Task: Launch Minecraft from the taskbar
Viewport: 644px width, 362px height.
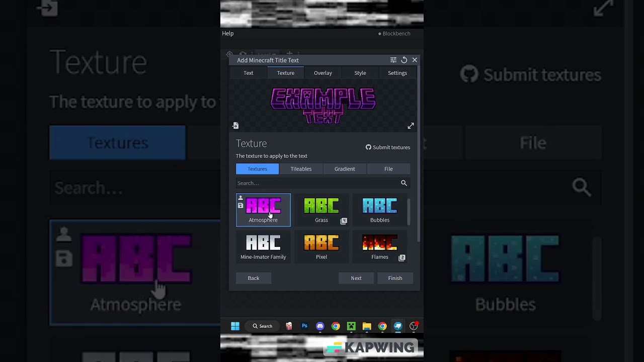Action: [x=351, y=326]
